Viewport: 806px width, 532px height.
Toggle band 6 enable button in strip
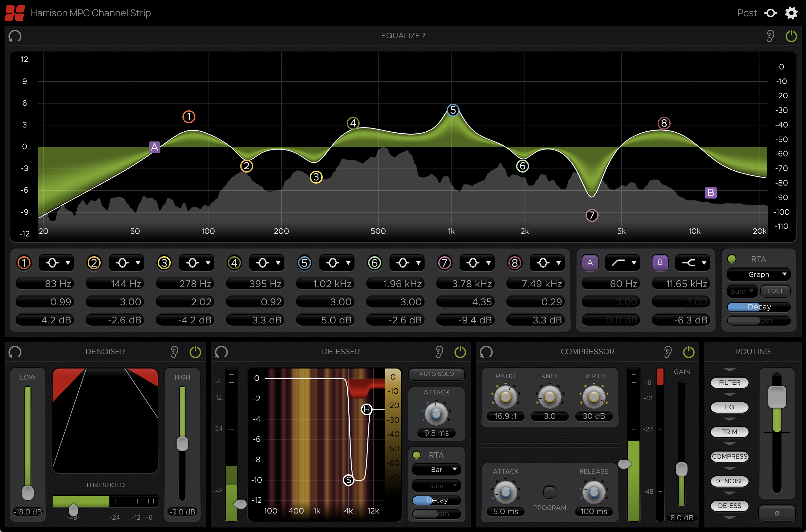[375, 263]
